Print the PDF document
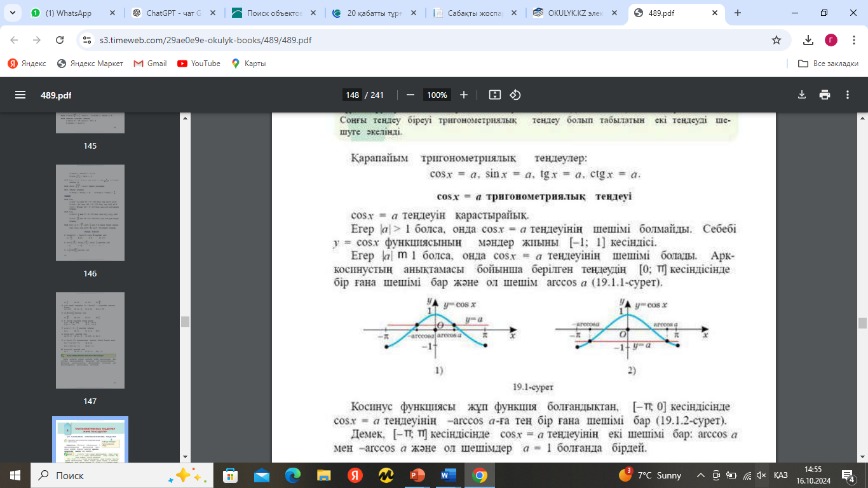Screen dimensions: 868x488 (x=825, y=95)
